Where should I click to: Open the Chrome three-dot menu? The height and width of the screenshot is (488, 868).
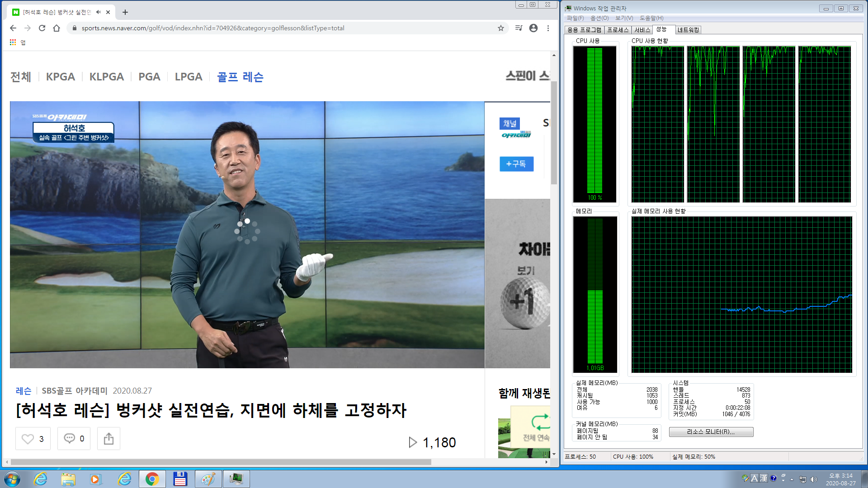tap(548, 28)
